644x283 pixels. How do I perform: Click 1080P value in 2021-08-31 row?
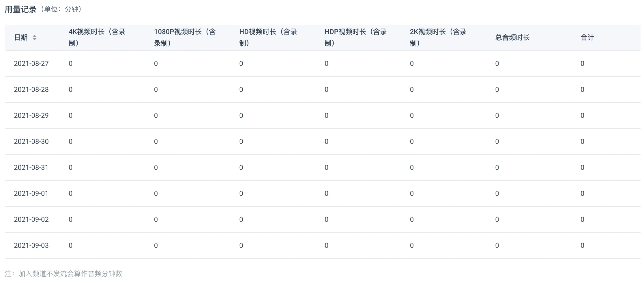coord(156,167)
